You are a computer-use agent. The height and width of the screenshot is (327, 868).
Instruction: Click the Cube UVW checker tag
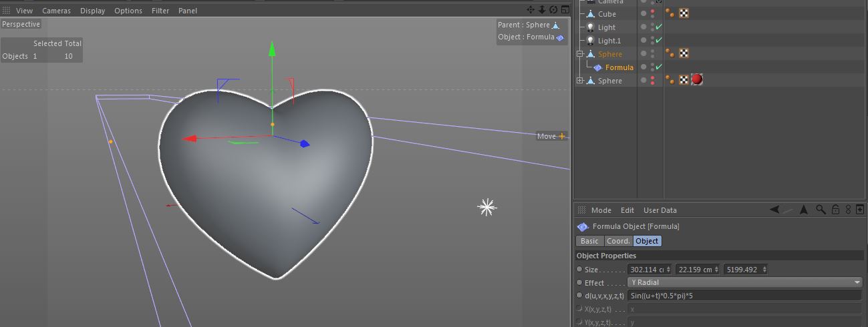[684, 13]
